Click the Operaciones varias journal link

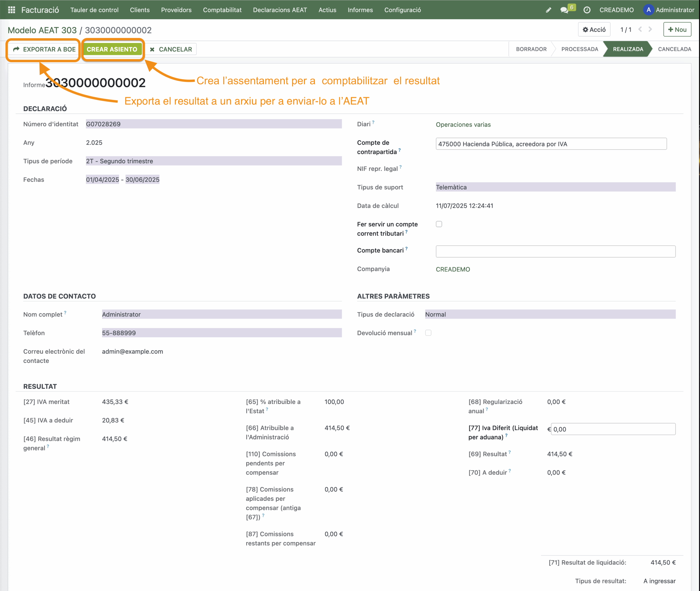(463, 125)
